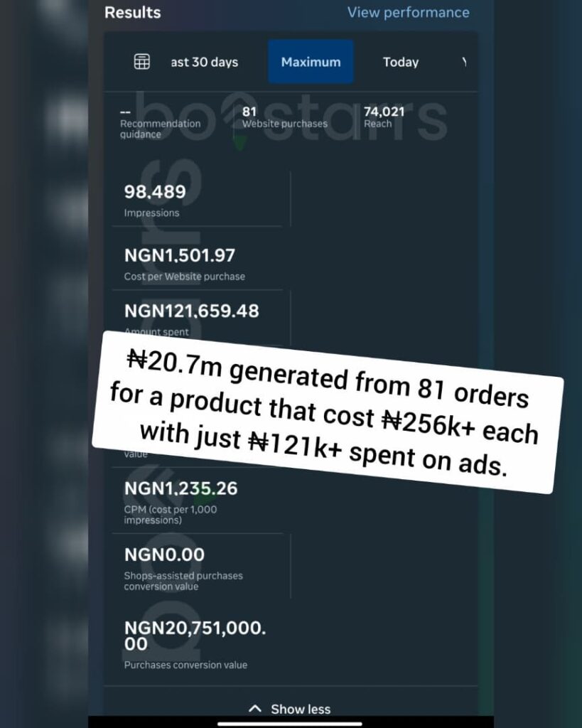Viewport: 582px width, 728px height.
Task: Select the Last 30 days tab
Action: coord(205,62)
